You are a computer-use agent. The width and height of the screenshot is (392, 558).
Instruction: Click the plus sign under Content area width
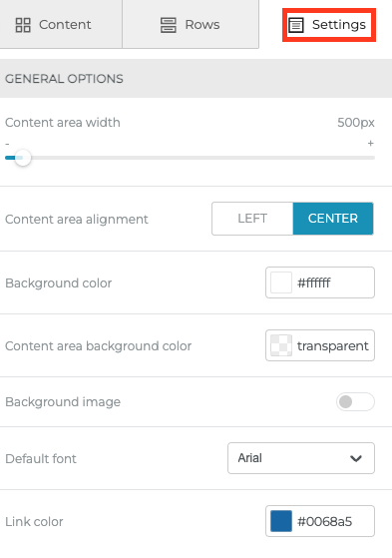click(371, 143)
